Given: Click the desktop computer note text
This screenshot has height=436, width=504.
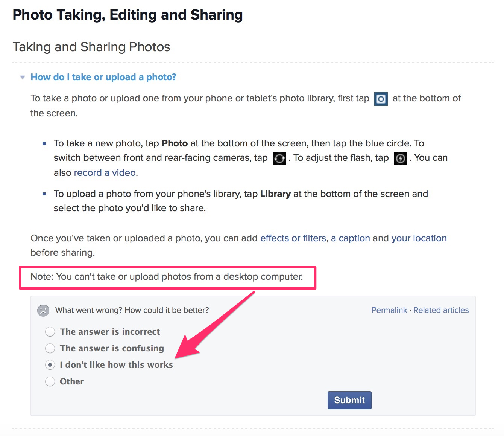Looking at the screenshot, I should click(167, 277).
